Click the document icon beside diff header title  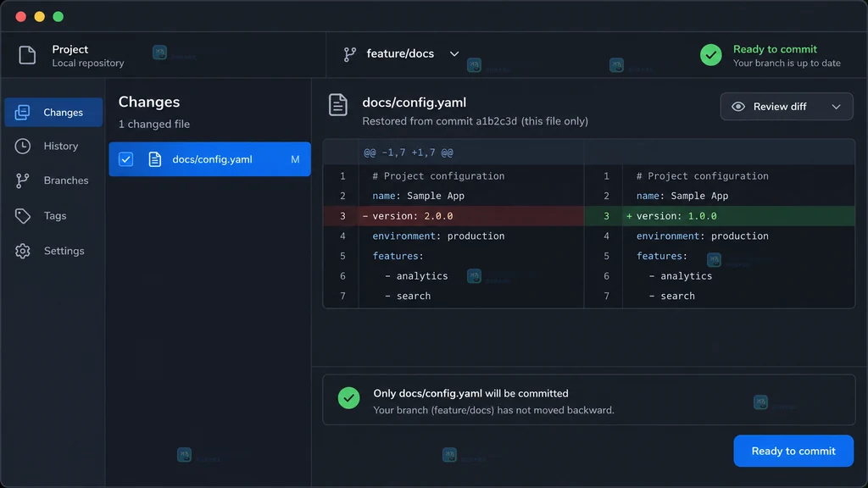pos(337,104)
